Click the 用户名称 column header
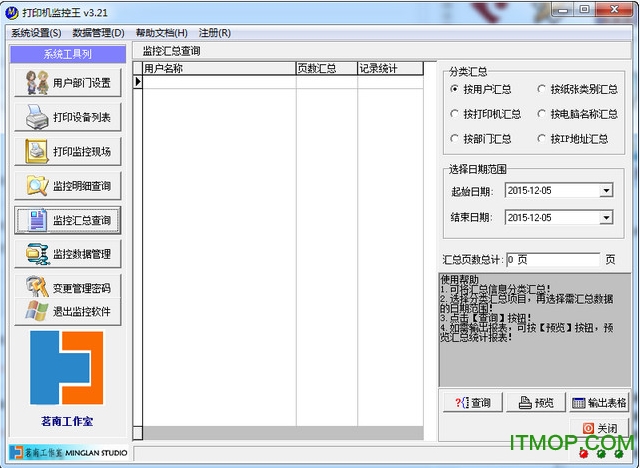Image resolution: width=640 pixels, height=468 pixels. point(219,69)
